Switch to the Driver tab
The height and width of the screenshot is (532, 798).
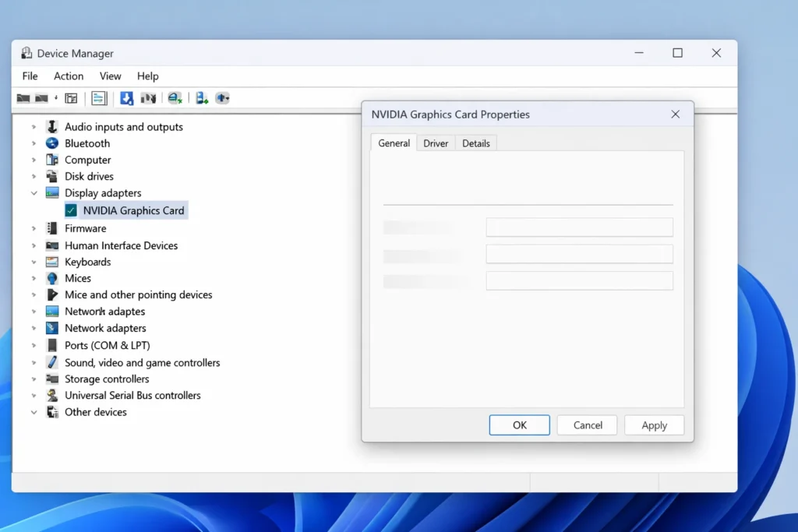(x=435, y=143)
